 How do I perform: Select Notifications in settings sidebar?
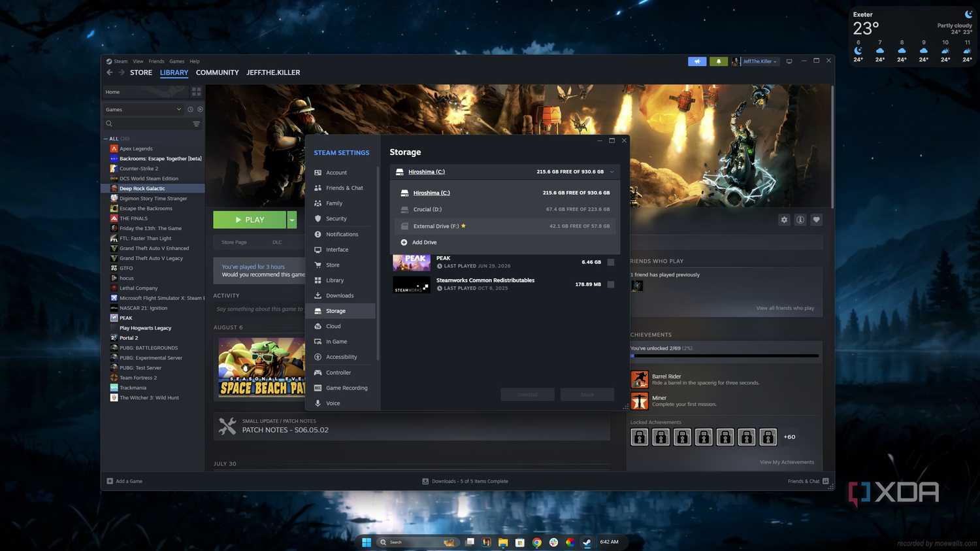tap(341, 234)
